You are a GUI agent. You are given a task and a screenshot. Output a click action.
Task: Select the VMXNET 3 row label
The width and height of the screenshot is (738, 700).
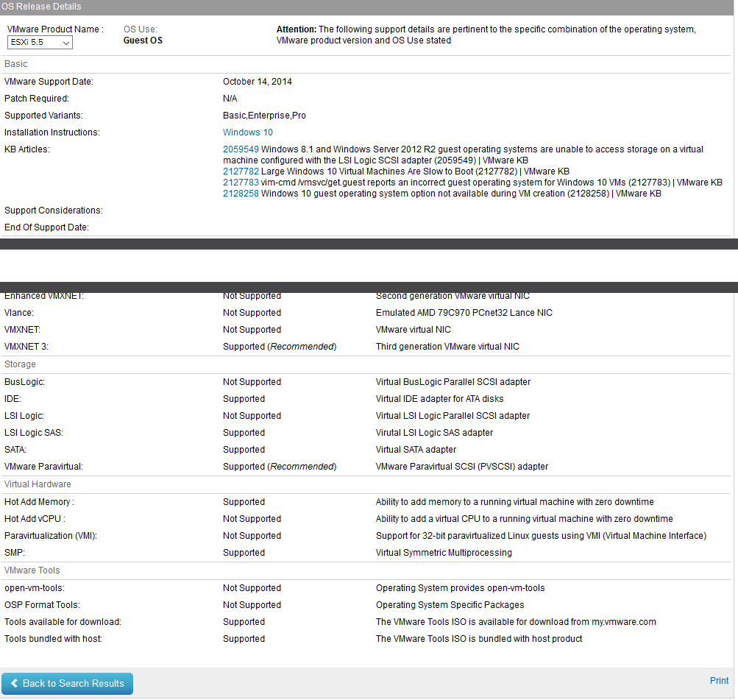[26, 347]
